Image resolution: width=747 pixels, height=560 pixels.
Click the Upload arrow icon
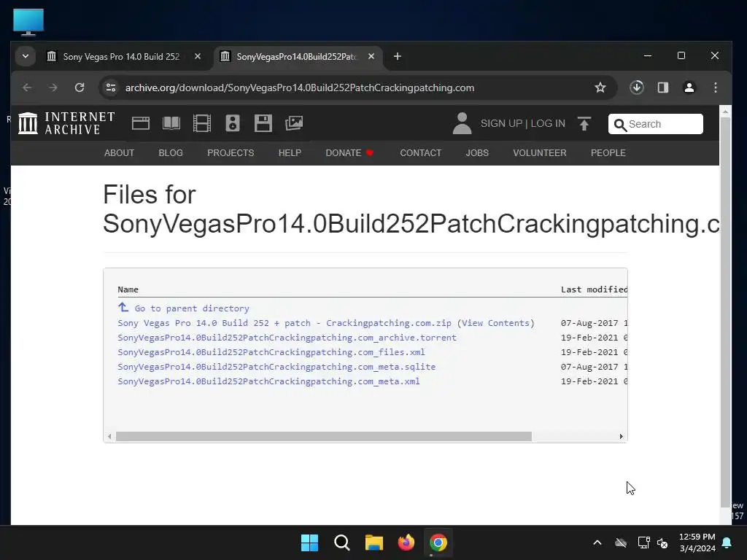584,123
